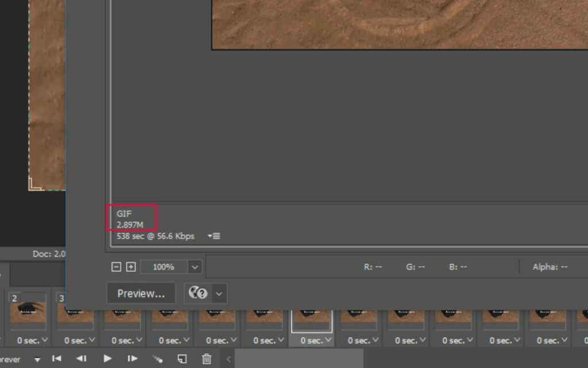The image size is (588, 368).
Task: Click the zoom in plus button
Action: pyautogui.click(x=130, y=267)
